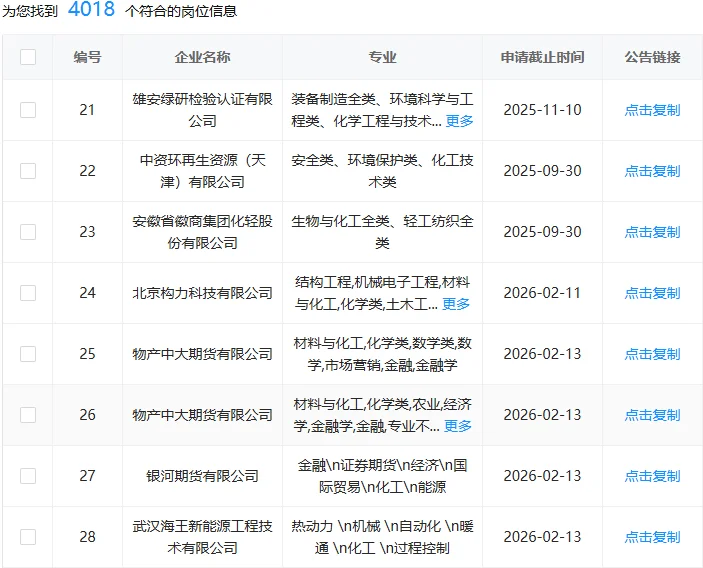Copy link for 银河期货有限公司
The height and width of the screenshot is (568, 703).
point(652,476)
